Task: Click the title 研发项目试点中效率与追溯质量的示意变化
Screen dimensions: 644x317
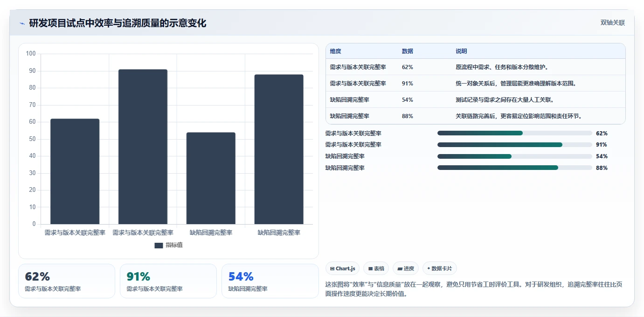Action: (118, 23)
